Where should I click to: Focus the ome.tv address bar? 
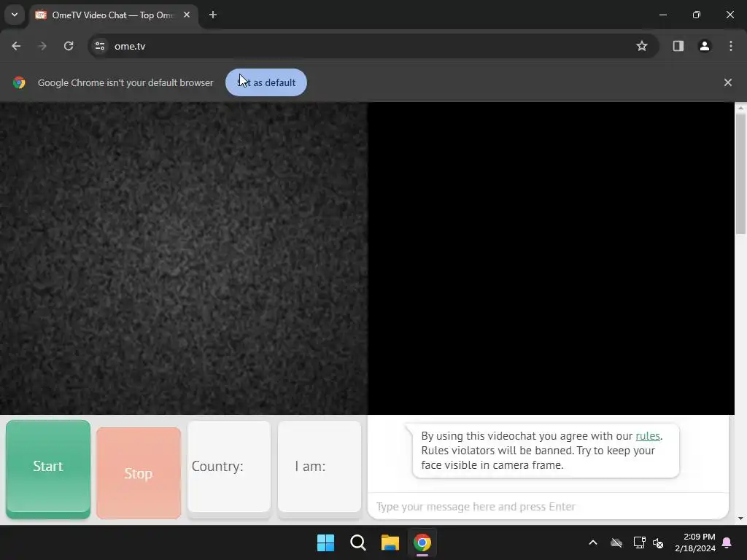[373, 46]
